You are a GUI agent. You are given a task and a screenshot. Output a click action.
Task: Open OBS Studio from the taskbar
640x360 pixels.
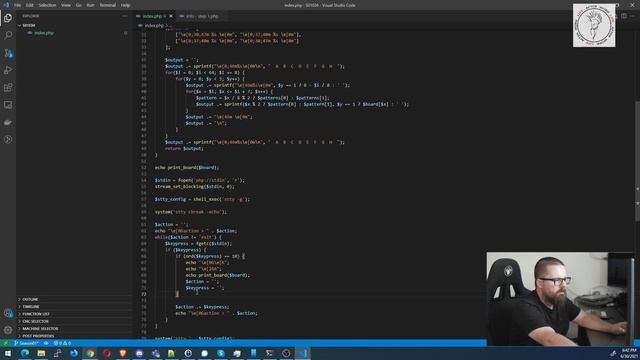click(286, 353)
